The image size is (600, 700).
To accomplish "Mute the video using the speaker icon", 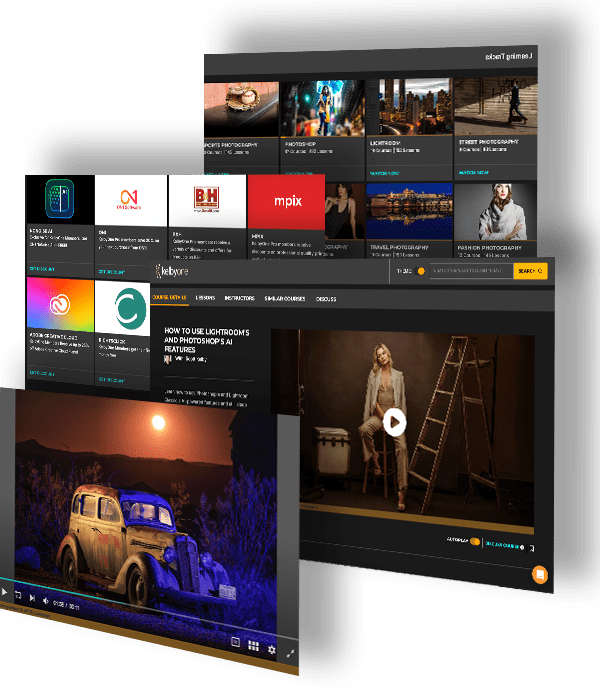I will (x=44, y=603).
